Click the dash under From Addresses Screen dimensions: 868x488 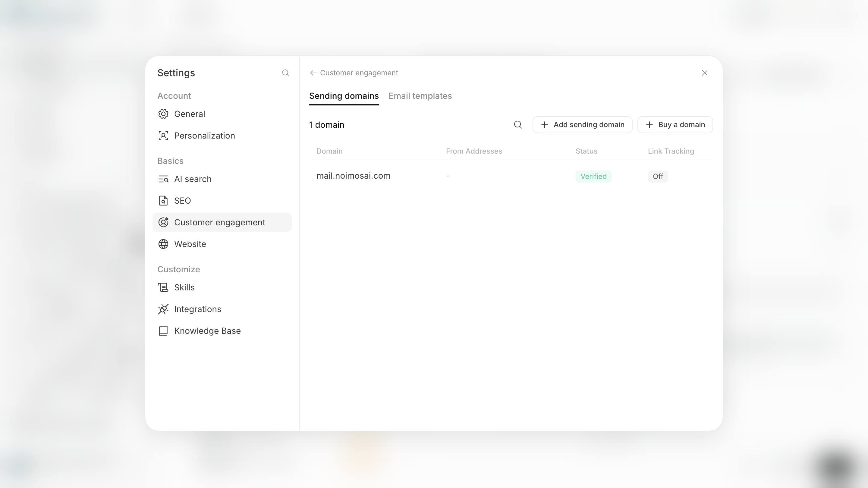tap(448, 176)
